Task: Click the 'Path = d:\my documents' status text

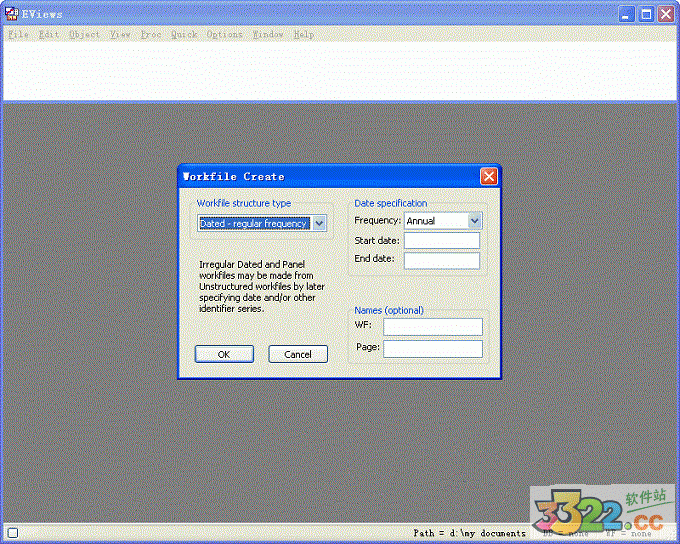Action: pos(469,533)
